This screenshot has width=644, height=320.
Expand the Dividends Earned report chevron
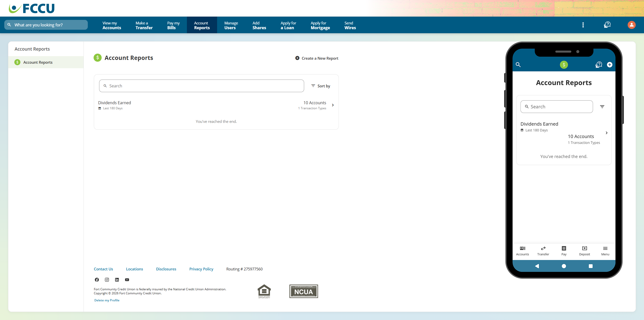click(x=333, y=105)
